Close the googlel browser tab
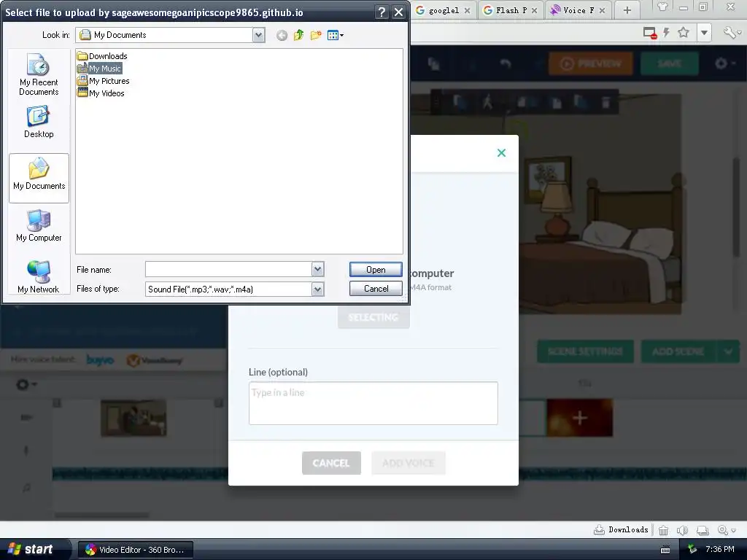The height and width of the screenshot is (560, 747). pos(468,10)
